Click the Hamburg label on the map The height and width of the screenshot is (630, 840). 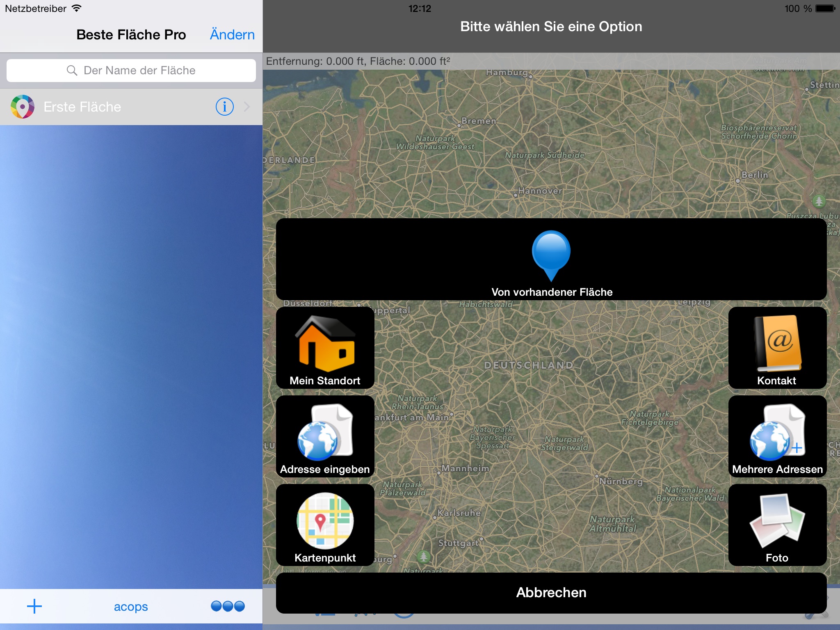507,73
